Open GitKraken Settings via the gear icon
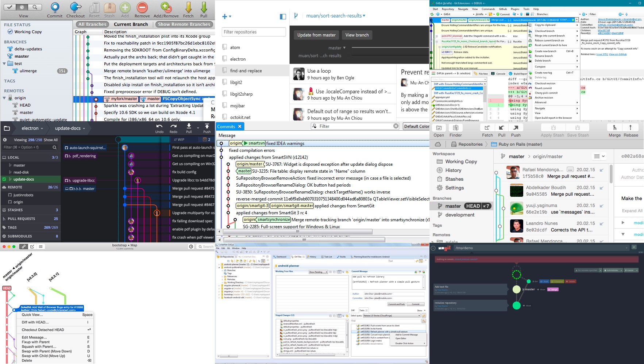The width and height of the screenshot is (644, 364). tap(439, 188)
